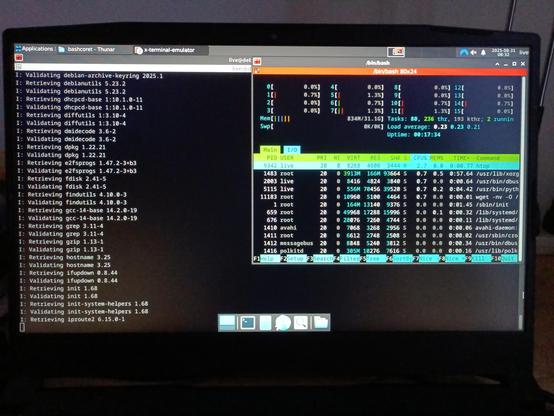
Task: Select process 676 root systemd row
Action: [386, 220]
